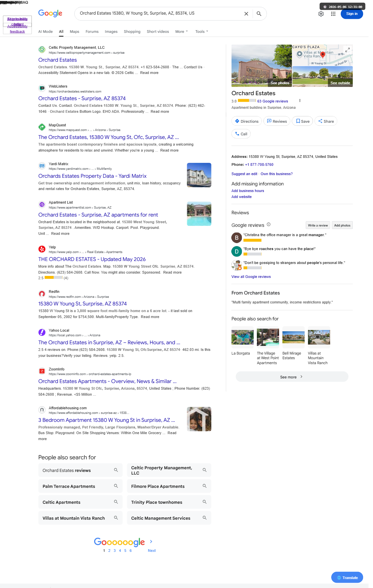This screenshot has height=588, width=373.
Task: Expand Read more on WebListers result
Action: click(x=160, y=112)
